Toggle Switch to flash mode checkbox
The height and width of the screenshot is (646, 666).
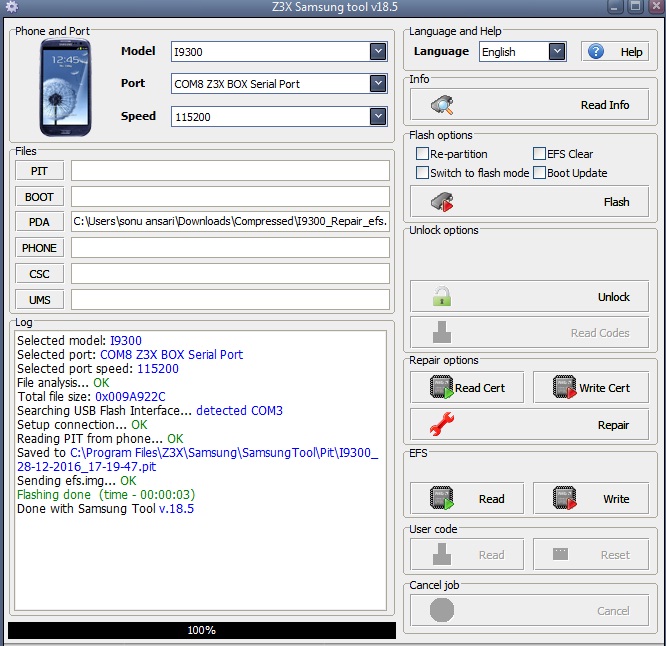[422, 172]
